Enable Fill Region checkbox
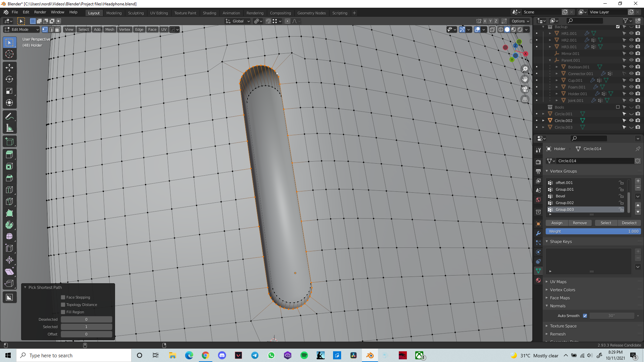Image resolution: width=644 pixels, height=362 pixels. click(x=63, y=312)
